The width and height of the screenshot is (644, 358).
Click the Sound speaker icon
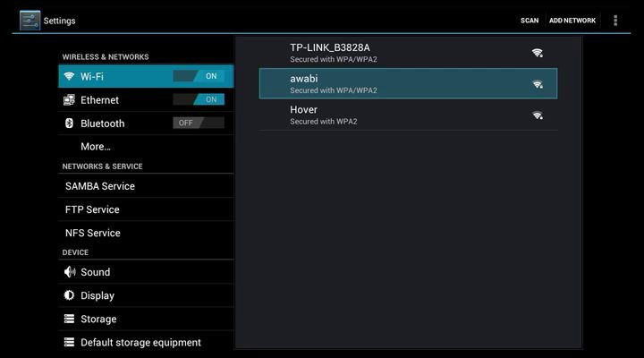point(69,272)
